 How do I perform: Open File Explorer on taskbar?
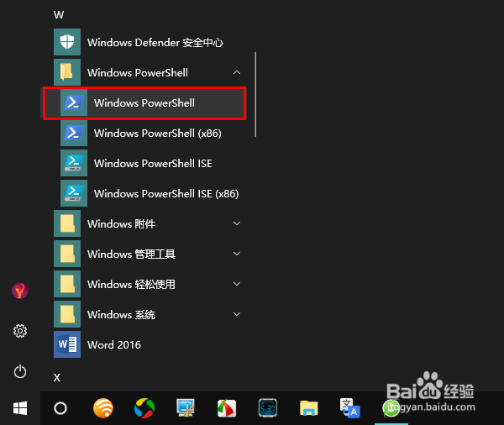309,408
